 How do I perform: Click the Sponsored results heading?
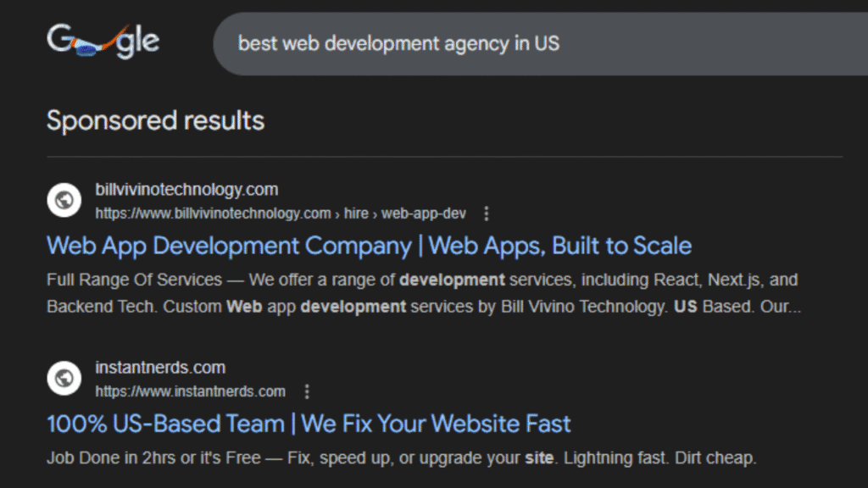pos(155,120)
